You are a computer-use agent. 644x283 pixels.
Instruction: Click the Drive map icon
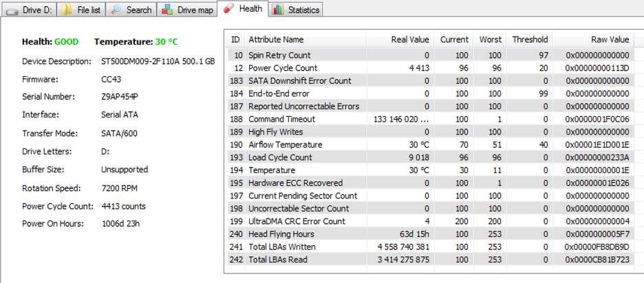tap(167, 10)
